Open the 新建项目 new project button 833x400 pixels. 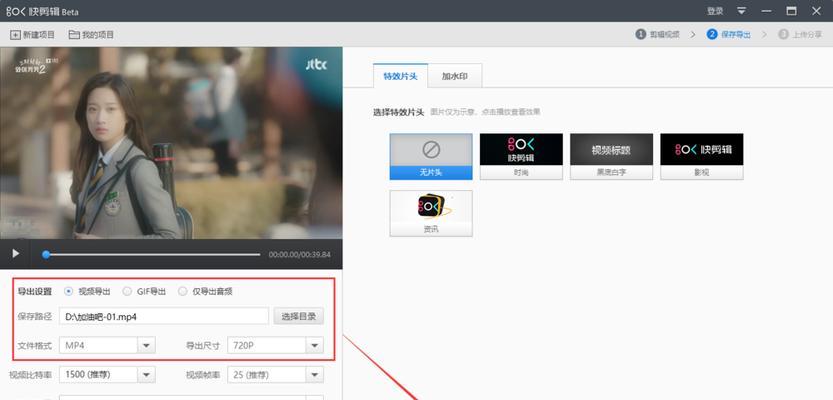point(32,35)
